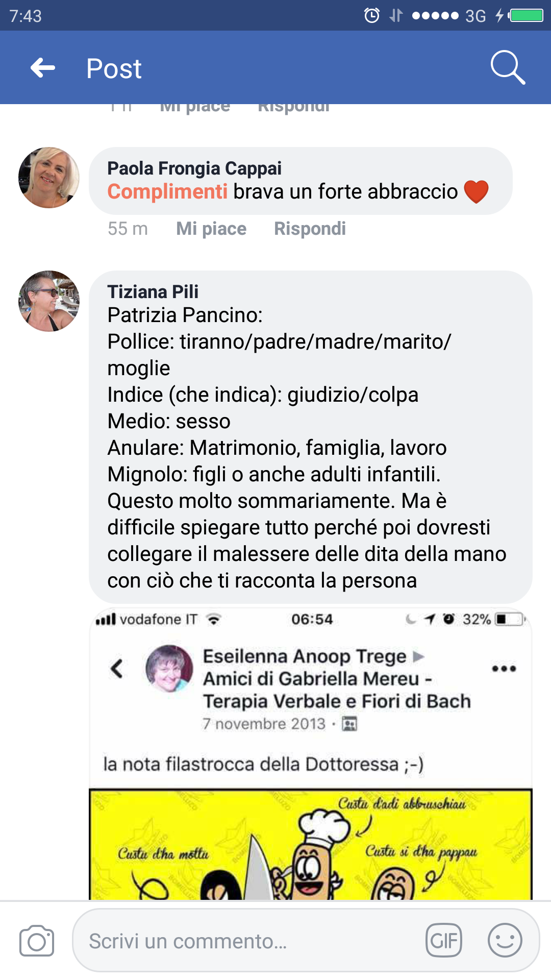Tap the camera icon to attach photo

pyautogui.click(x=37, y=941)
